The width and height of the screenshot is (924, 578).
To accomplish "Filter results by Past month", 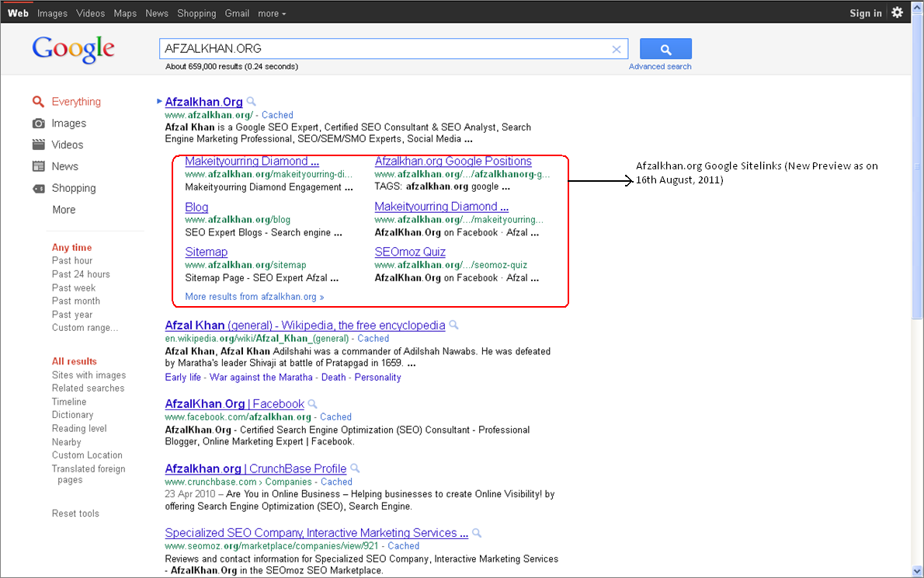I will tap(76, 301).
